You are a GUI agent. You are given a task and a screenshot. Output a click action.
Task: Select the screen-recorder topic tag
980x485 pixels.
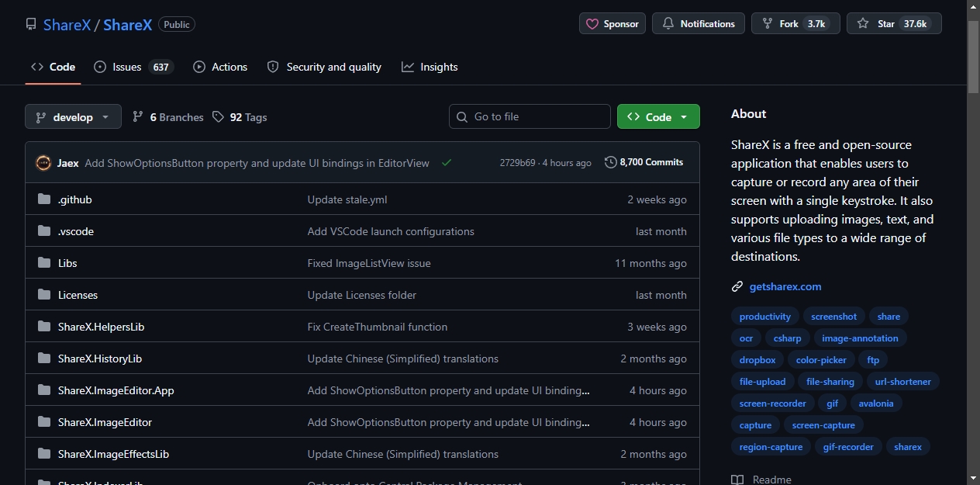click(773, 404)
